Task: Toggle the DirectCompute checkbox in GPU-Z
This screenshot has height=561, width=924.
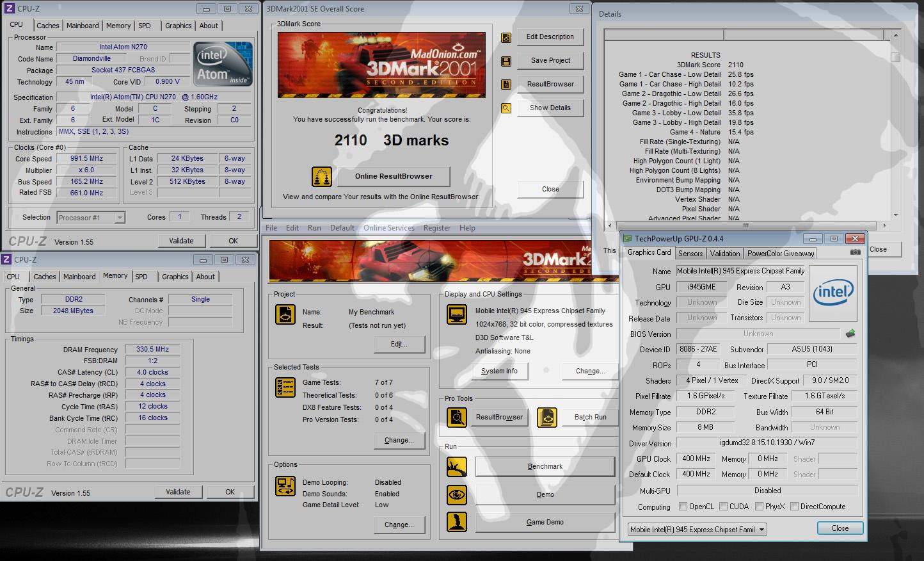Action: (794, 507)
